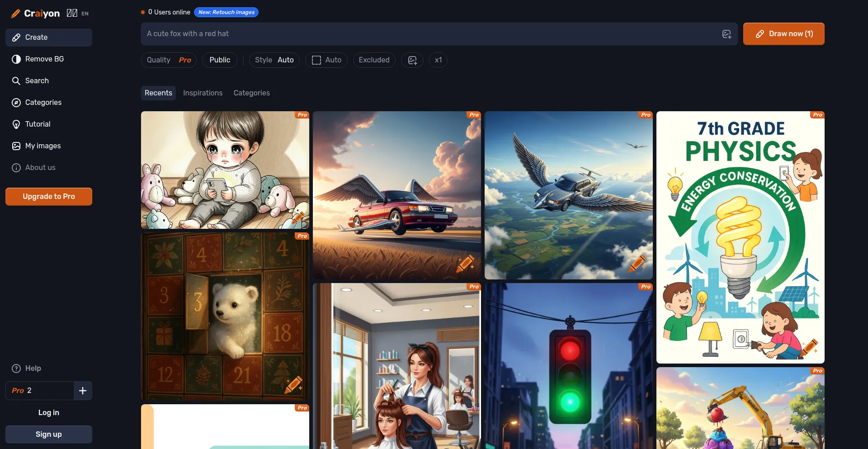Open the 7th Grade Physics poster thumbnail

click(x=740, y=237)
